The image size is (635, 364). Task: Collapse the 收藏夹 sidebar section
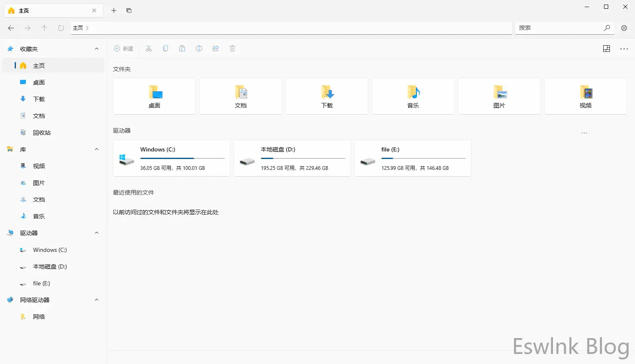tap(97, 49)
